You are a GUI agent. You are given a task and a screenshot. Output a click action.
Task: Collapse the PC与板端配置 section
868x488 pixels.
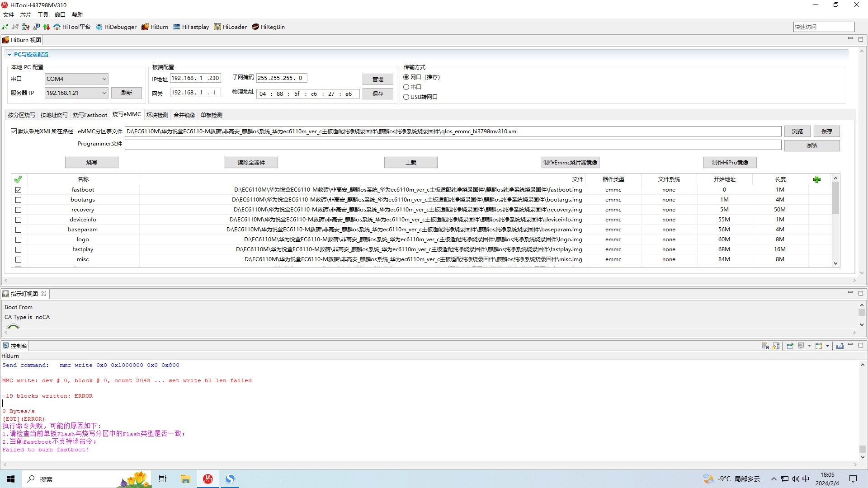pos(9,55)
